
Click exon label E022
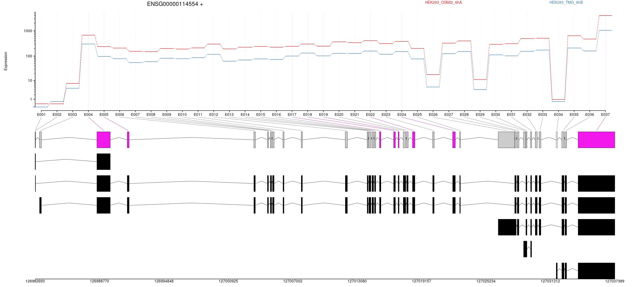click(x=370, y=115)
